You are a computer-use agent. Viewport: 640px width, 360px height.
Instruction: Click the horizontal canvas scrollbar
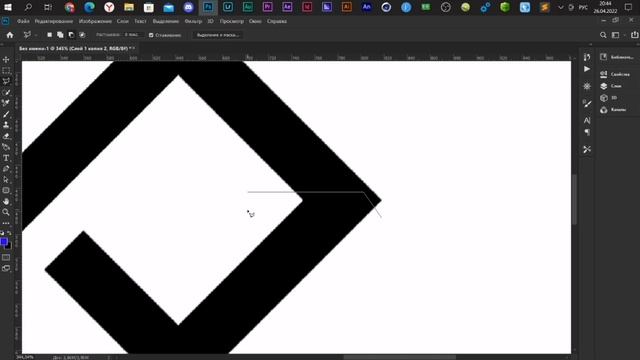(x=399, y=357)
